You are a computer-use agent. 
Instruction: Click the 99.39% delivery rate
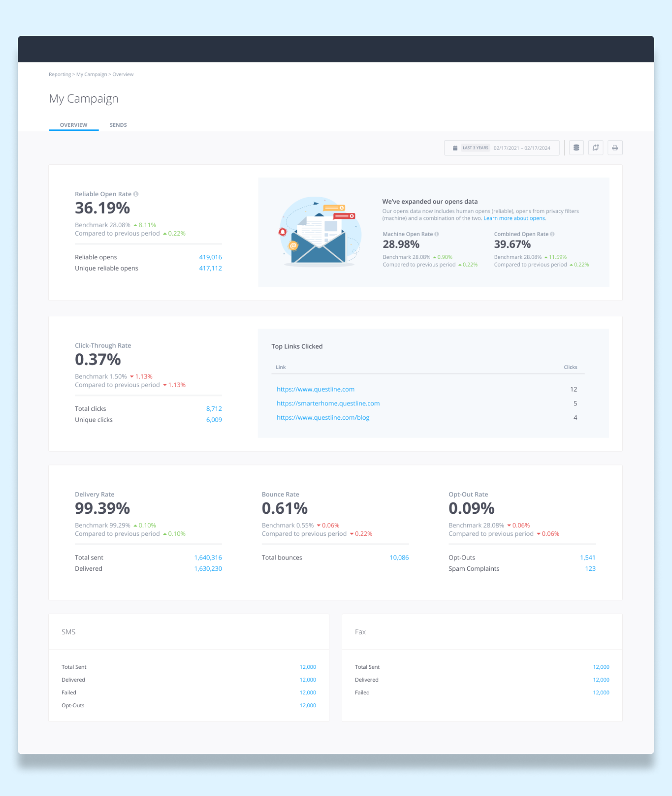pos(103,508)
